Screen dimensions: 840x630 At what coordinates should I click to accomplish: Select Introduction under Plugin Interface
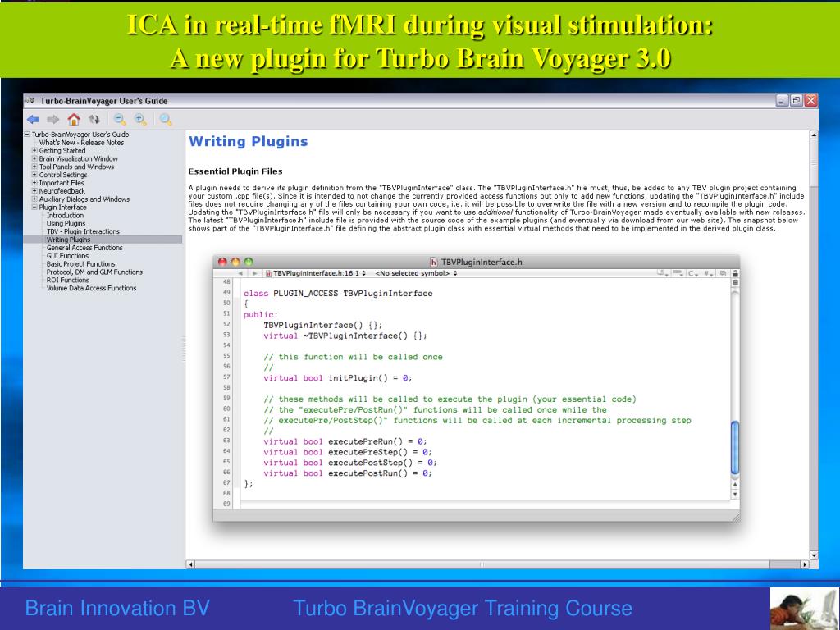66,216
